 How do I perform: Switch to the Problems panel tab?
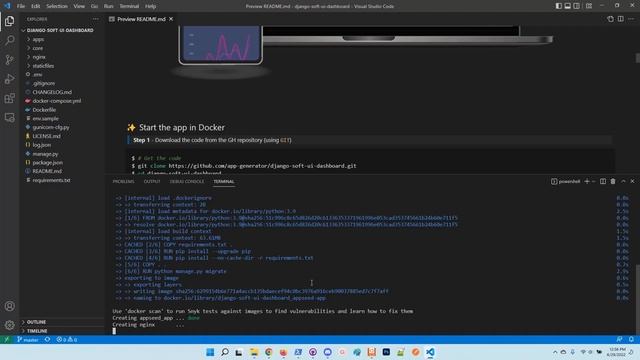(123, 181)
